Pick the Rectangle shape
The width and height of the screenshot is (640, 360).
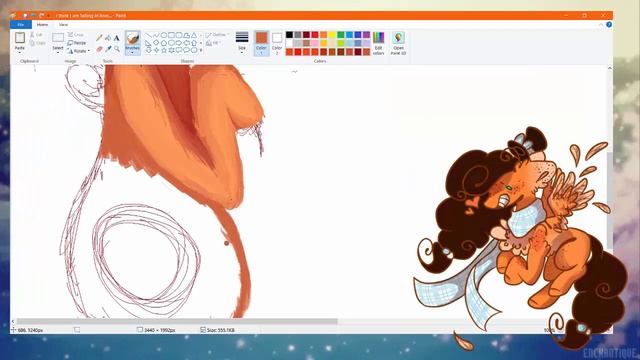pyautogui.click(x=171, y=35)
